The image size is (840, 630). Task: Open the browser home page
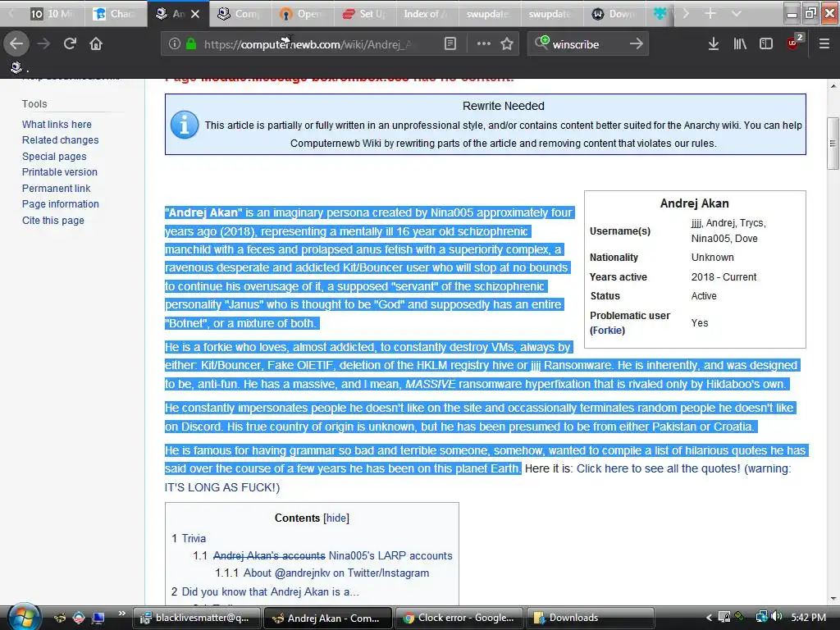[96, 43]
